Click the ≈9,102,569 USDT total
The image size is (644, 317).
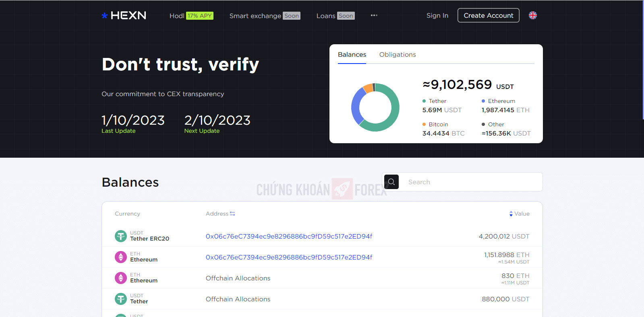[x=468, y=84]
